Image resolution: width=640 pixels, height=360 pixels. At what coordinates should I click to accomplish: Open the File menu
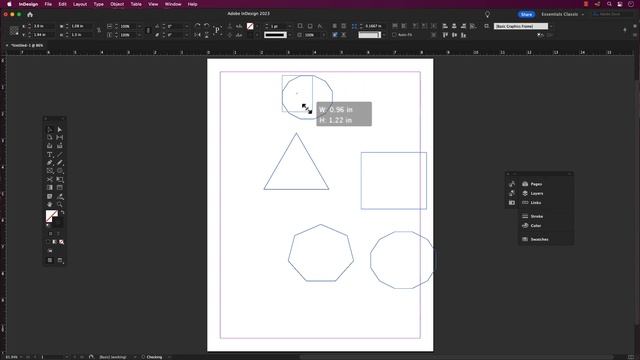pyautogui.click(x=48, y=4)
